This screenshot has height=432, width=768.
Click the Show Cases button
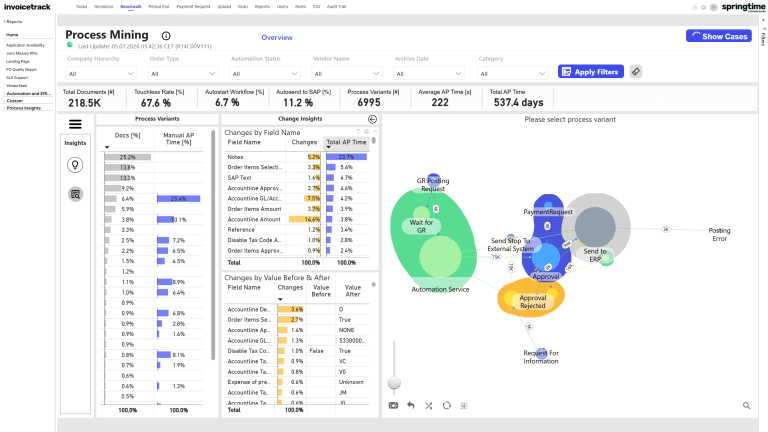(719, 36)
